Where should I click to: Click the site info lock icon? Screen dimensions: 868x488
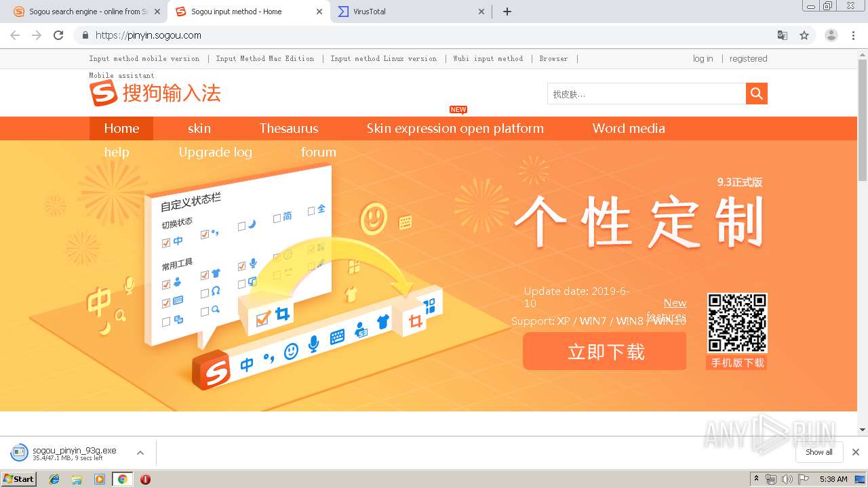click(85, 35)
